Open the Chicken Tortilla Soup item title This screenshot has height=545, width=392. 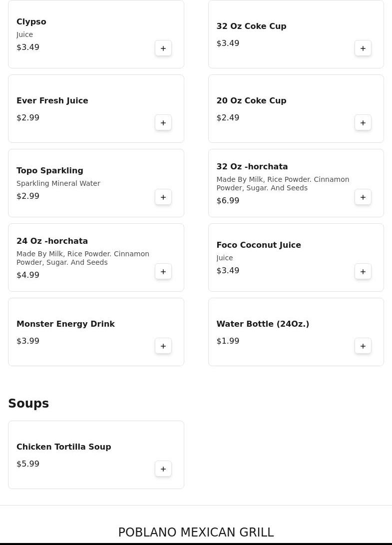coord(63,447)
